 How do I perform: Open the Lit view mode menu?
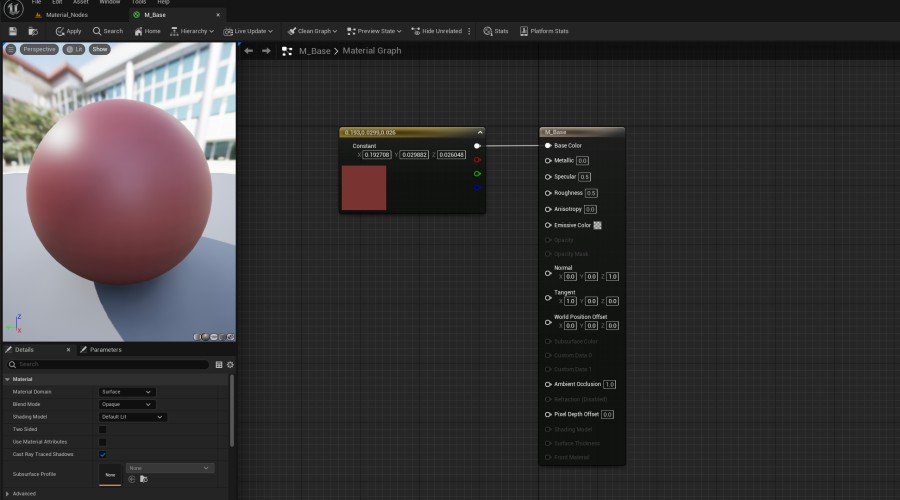[x=74, y=49]
